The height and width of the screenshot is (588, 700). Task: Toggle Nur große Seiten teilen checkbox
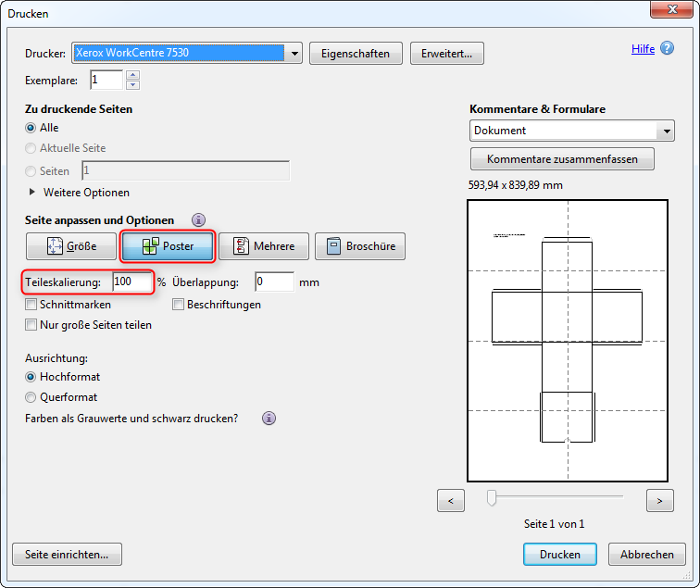click(x=31, y=325)
